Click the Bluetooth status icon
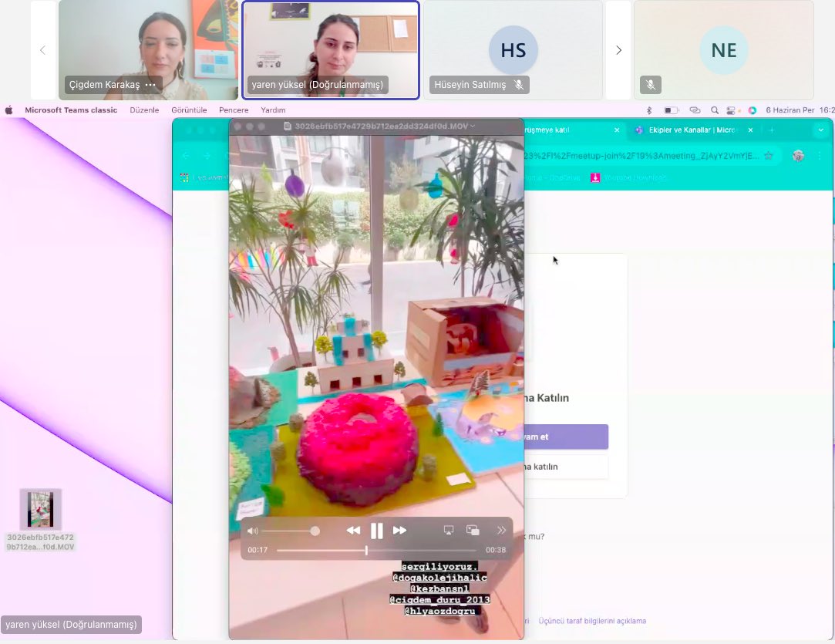 (648, 110)
